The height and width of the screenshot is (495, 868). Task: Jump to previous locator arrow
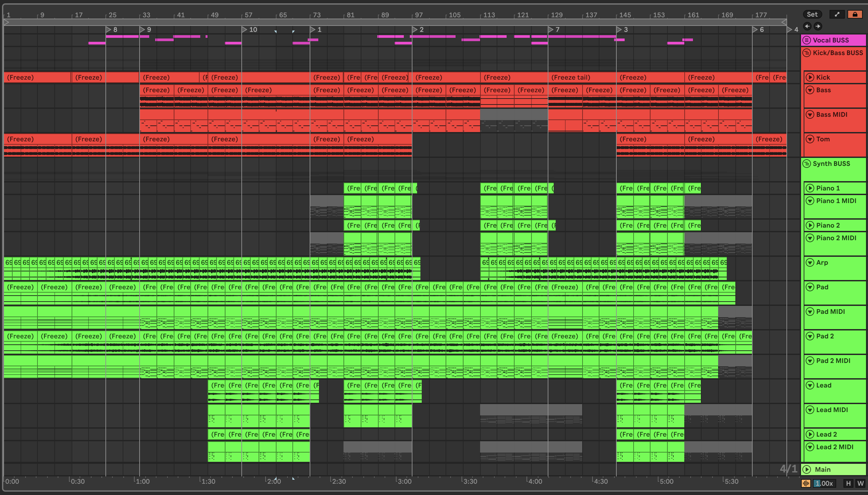[x=808, y=26]
